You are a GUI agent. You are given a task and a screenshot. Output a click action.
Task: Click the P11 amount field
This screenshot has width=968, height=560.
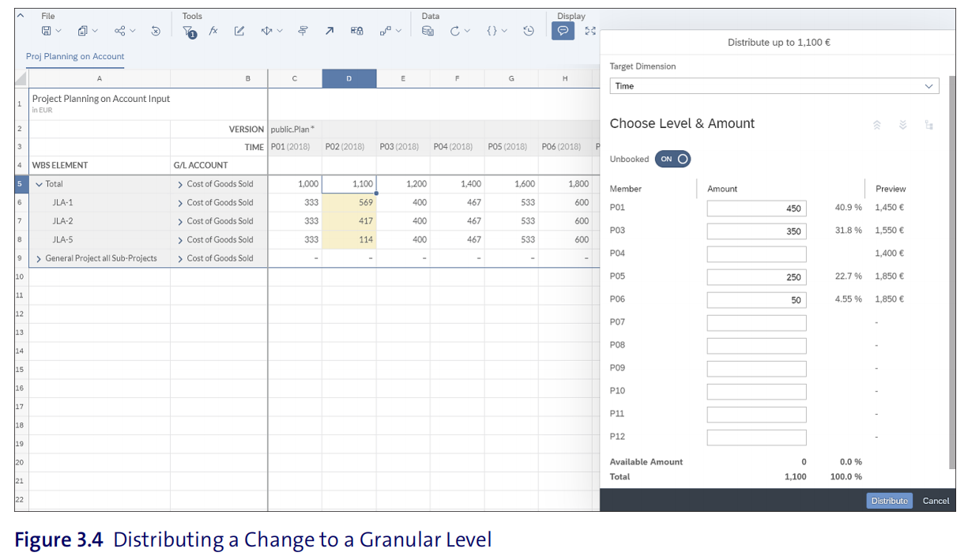point(756,415)
